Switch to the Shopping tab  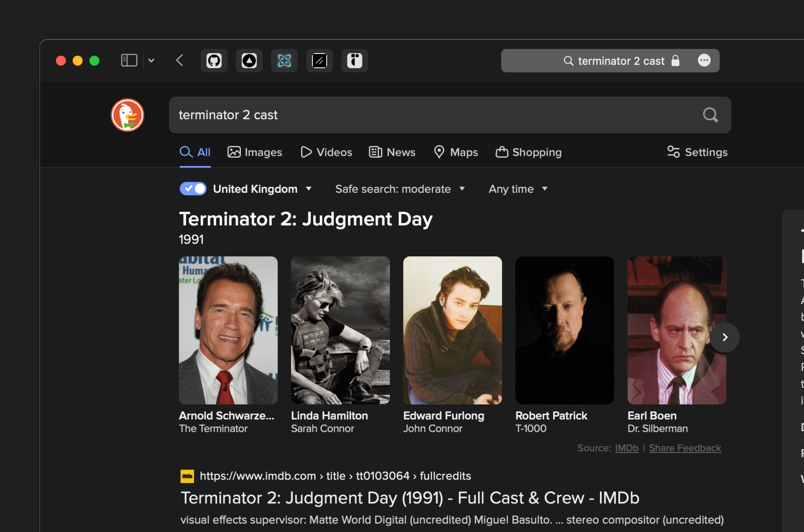coord(529,152)
